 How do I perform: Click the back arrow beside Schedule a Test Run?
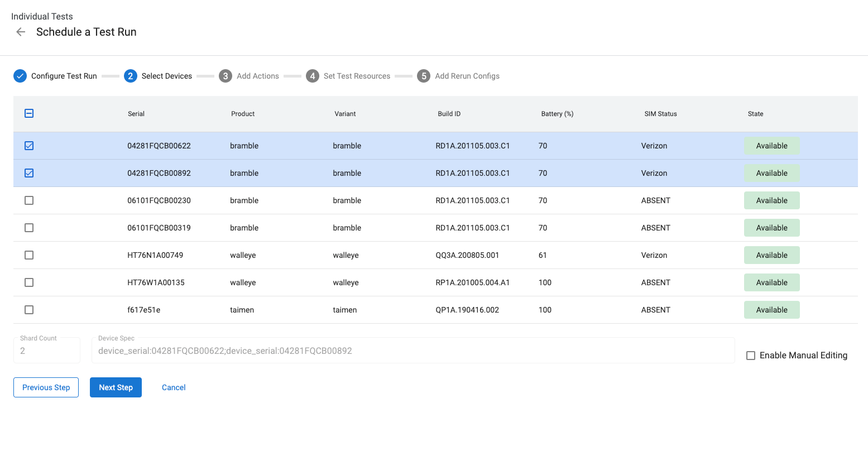tap(21, 32)
